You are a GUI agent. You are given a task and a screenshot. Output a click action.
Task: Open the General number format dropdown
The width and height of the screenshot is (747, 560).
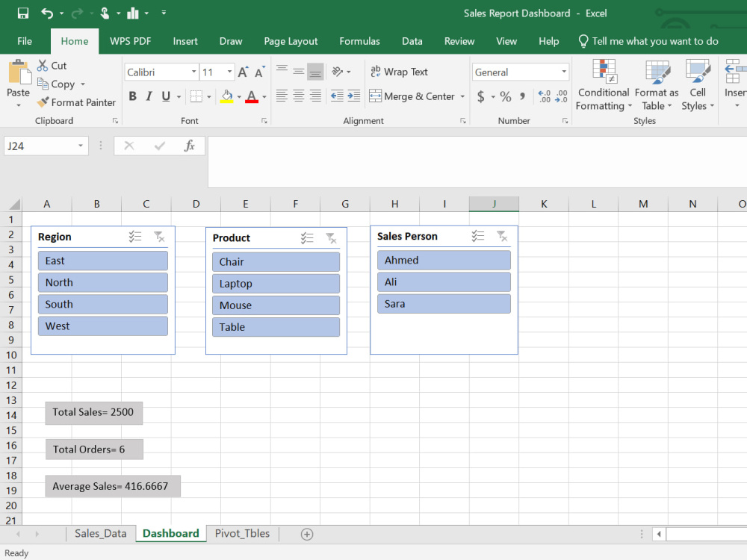coord(564,72)
